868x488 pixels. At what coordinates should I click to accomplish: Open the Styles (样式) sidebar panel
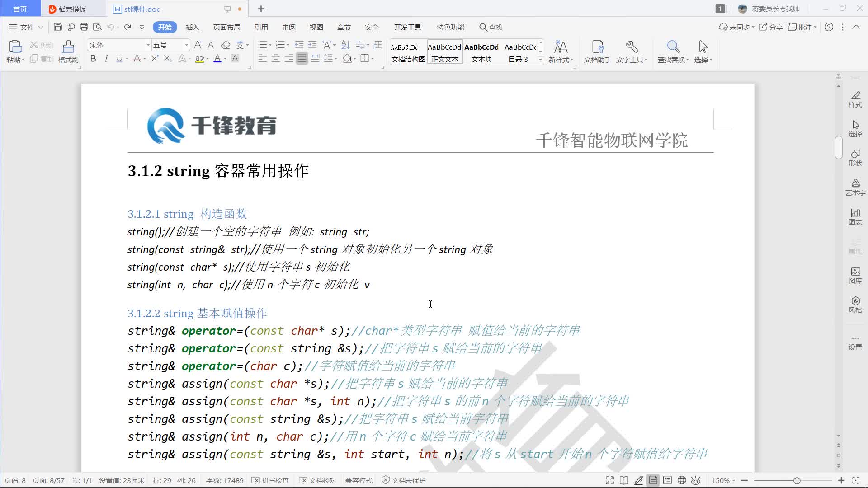point(855,99)
